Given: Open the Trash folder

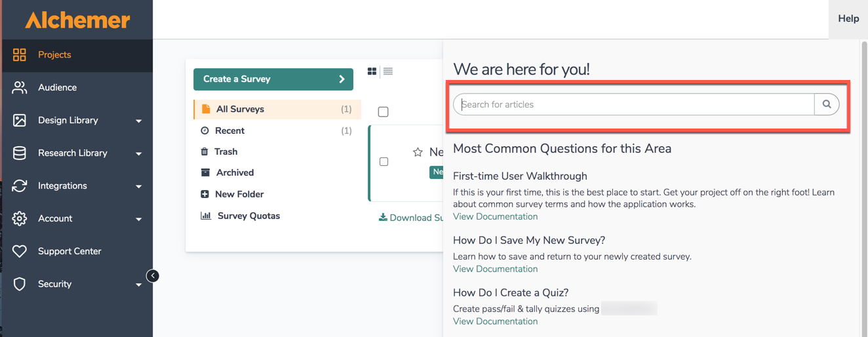Looking at the screenshot, I should click(x=226, y=151).
